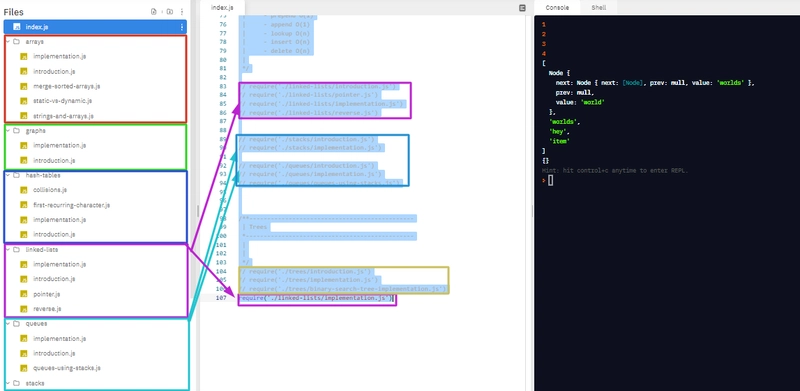Image resolution: width=800 pixels, height=391 pixels.
Task: Open the index.js row three-dot menu
Action: tap(182, 27)
